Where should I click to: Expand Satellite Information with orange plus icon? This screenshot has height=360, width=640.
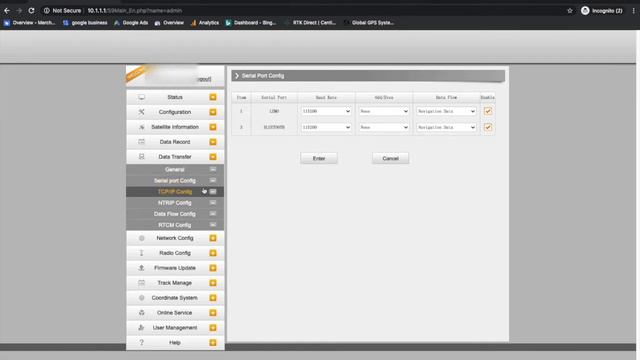[213, 127]
